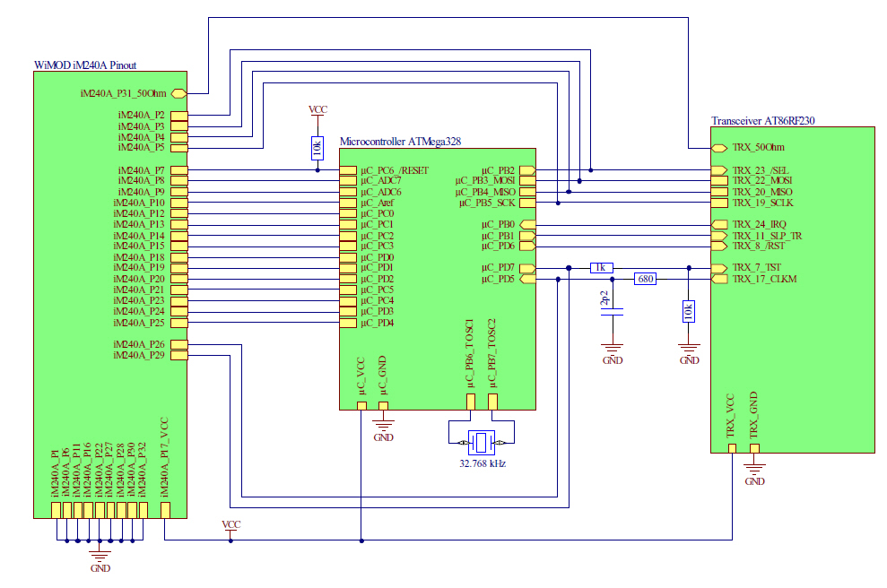This screenshot has height=588, width=887.
Task: Click the µC_PC6_/RESET pin box
Action: pyautogui.click(x=348, y=170)
